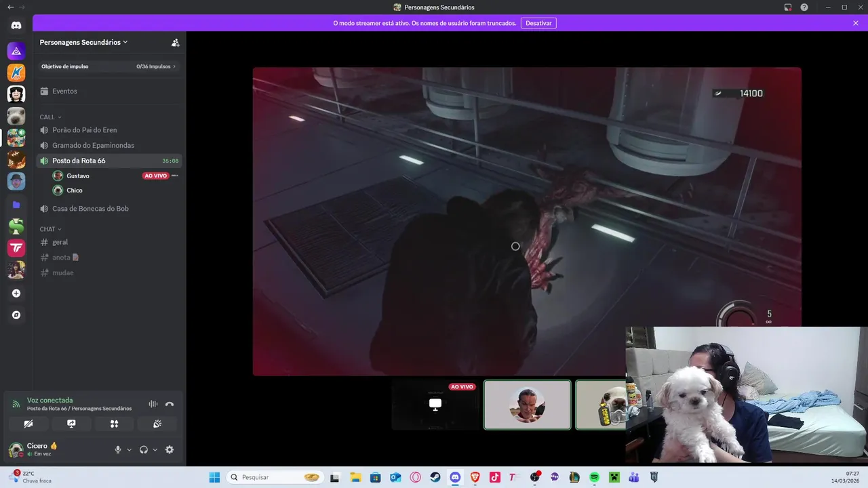Select the participant tile with face avatar
This screenshot has width=868, height=488.
point(528,405)
